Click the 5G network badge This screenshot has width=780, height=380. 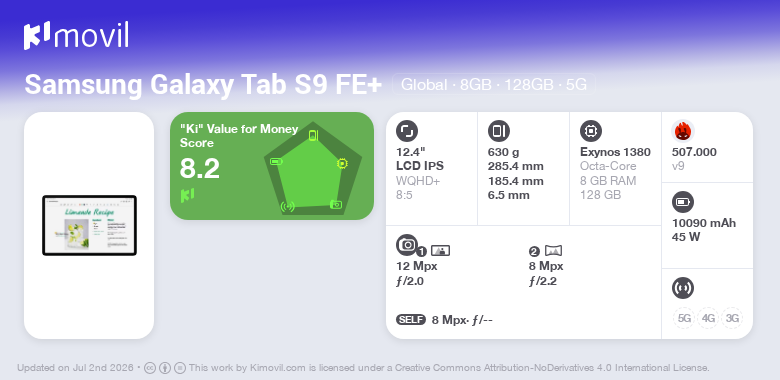684,318
